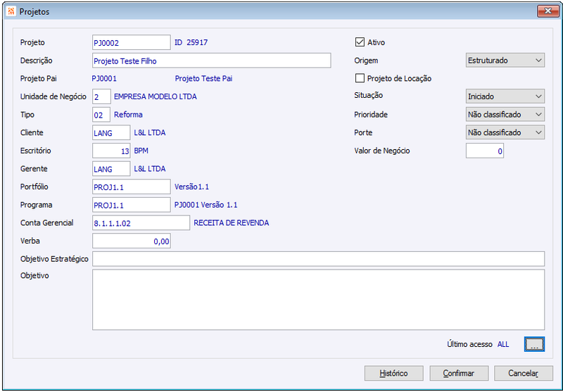Click the EMPRESA MODELO LTDA text
The width and height of the screenshot is (563, 392).
point(156,96)
